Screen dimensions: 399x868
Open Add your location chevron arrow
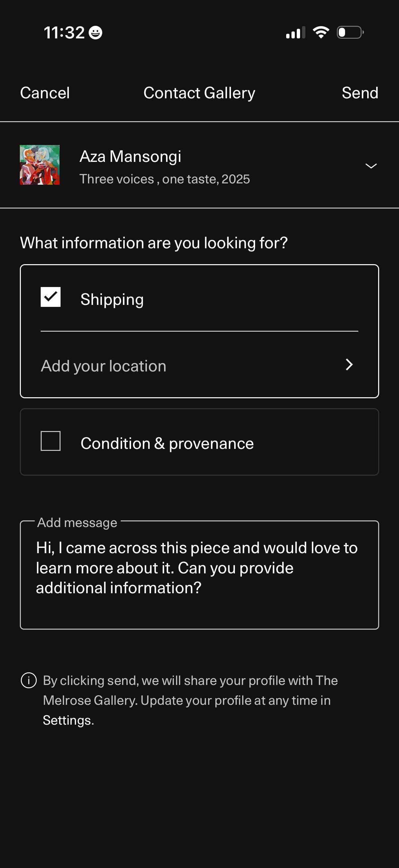pyautogui.click(x=349, y=364)
